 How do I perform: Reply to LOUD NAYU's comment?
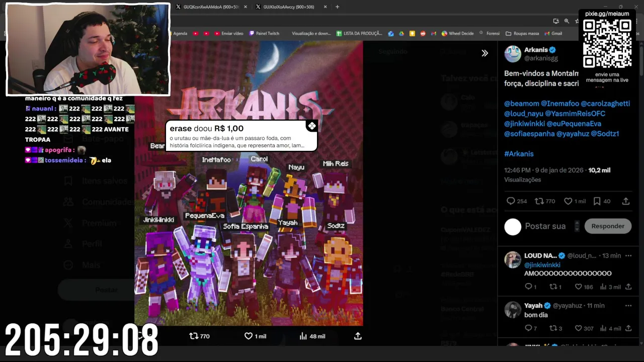tap(528, 287)
